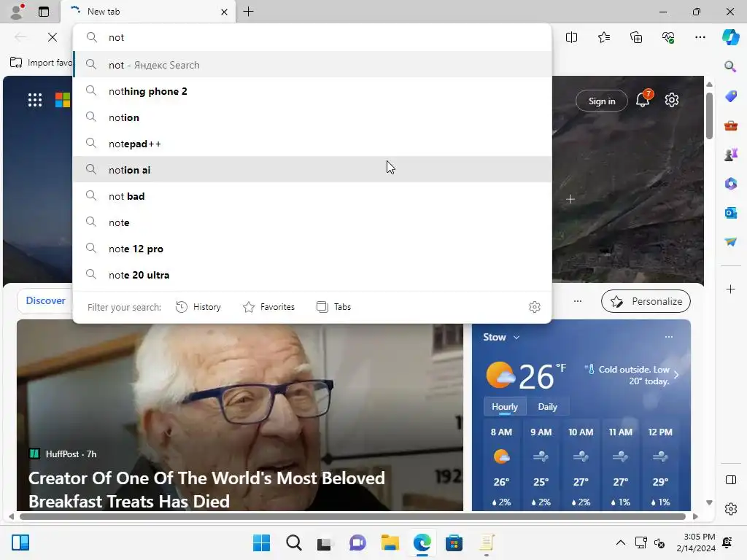The image size is (747, 560).
Task: Open the Tab actions menu icon
Action: point(43,12)
